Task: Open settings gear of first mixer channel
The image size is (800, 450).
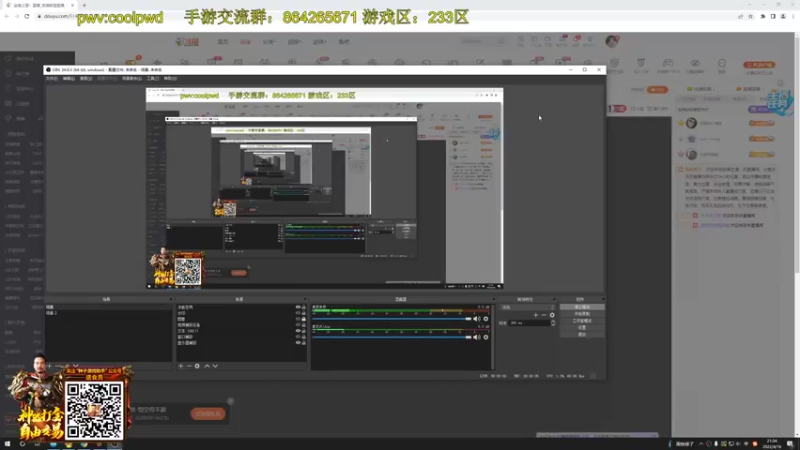Action: click(486, 319)
